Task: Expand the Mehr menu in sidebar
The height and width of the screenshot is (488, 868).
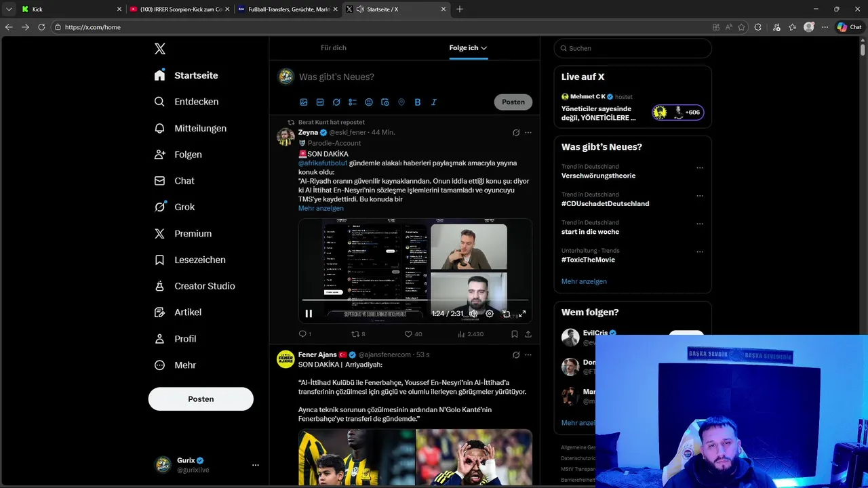Action: (x=175, y=365)
